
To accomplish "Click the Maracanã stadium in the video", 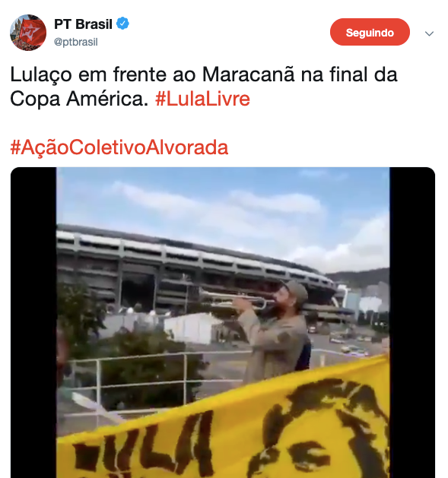I will click(x=195, y=271).
